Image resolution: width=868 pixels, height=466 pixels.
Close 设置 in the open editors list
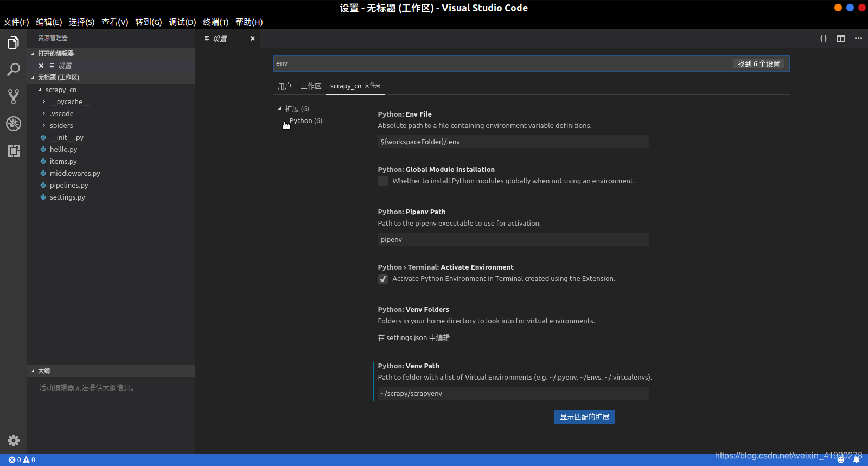point(41,66)
